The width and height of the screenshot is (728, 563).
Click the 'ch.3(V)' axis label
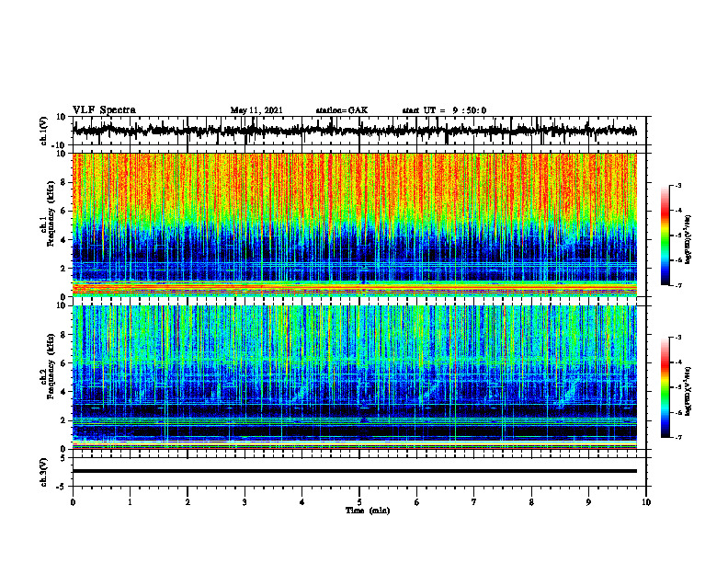tap(44, 473)
